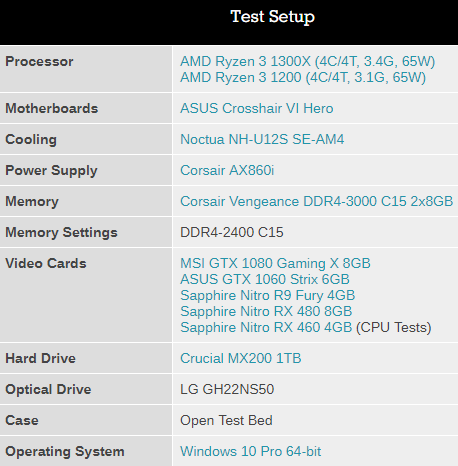
Task: Open the Crucial MX200 1TB link
Action: 241,359
